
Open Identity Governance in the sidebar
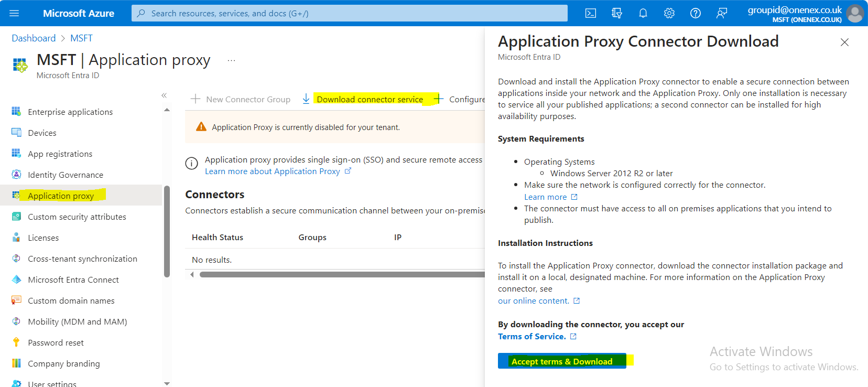[x=66, y=175]
